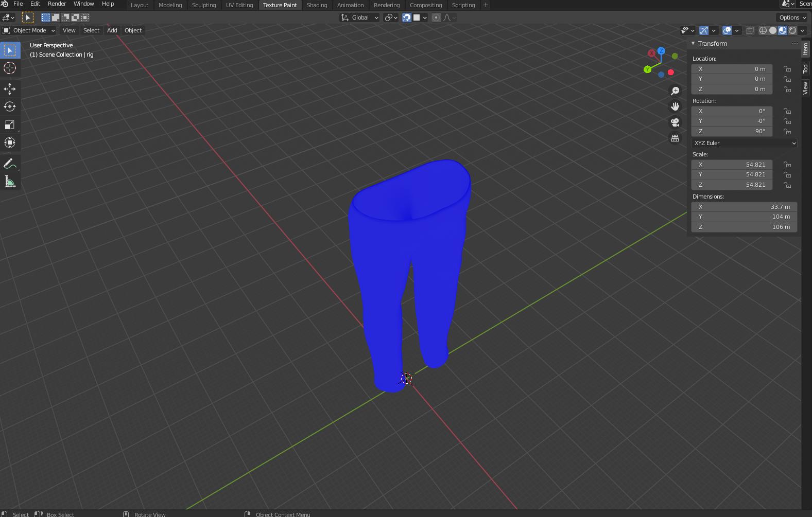Click the Location X field
This screenshot has height=517, width=812.
point(732,69)
